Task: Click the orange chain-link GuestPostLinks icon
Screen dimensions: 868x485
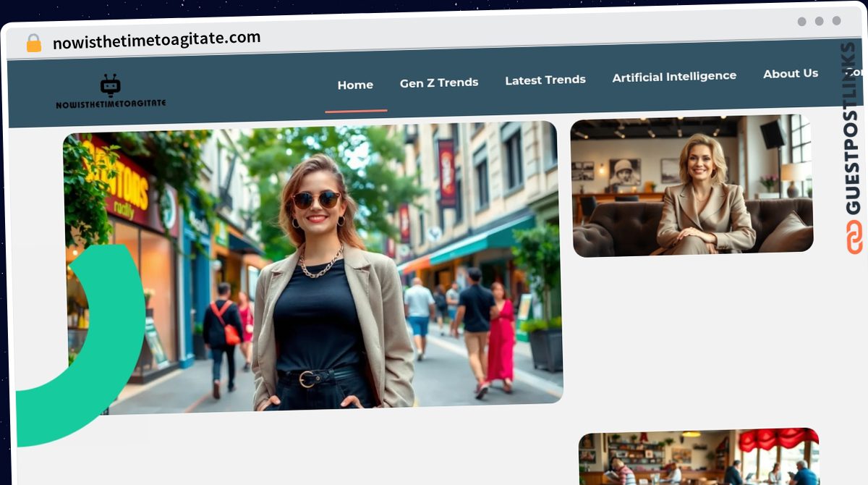Action: [854, 237]
